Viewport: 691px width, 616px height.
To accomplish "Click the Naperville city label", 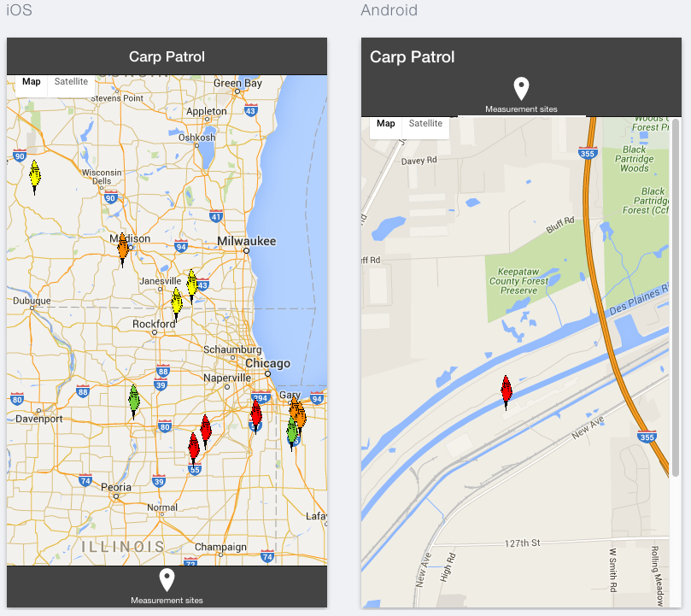I will pos(227,378).
